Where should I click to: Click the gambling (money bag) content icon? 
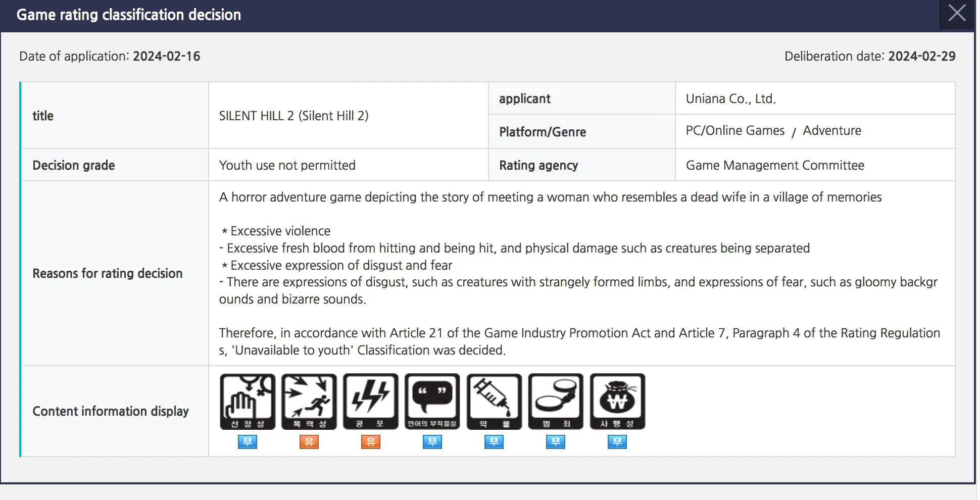pos(617,402)
